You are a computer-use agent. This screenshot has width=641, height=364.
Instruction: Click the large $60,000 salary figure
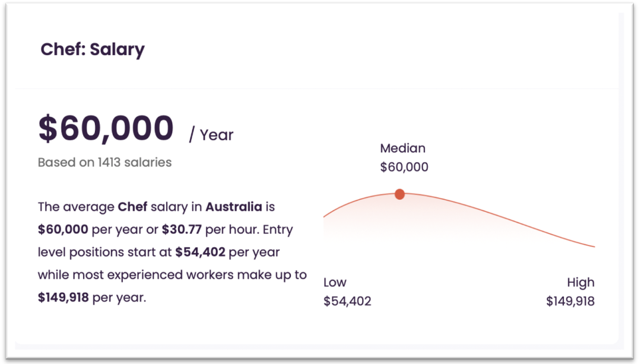[x=106, y=129]
